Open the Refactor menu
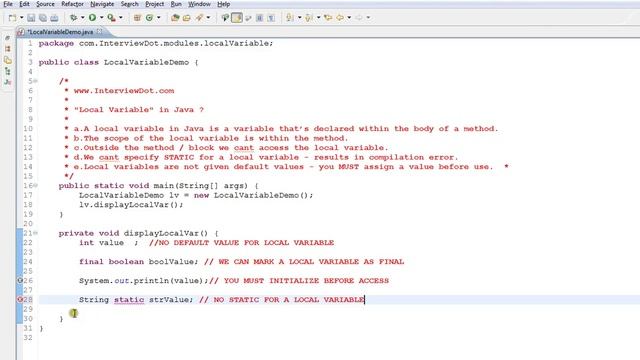The image size is (640, 360). tap(72, 4)
